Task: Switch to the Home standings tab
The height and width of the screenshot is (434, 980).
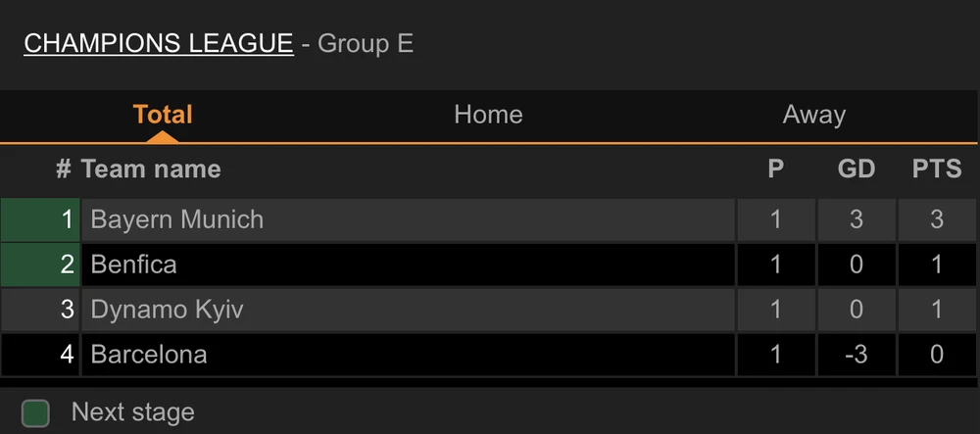Action: tap(488, 115)
